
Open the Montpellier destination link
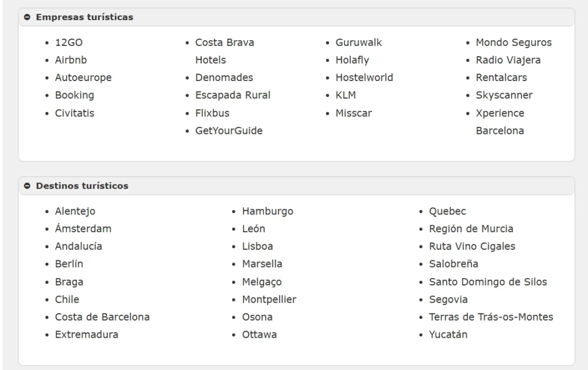click(269, 299)
